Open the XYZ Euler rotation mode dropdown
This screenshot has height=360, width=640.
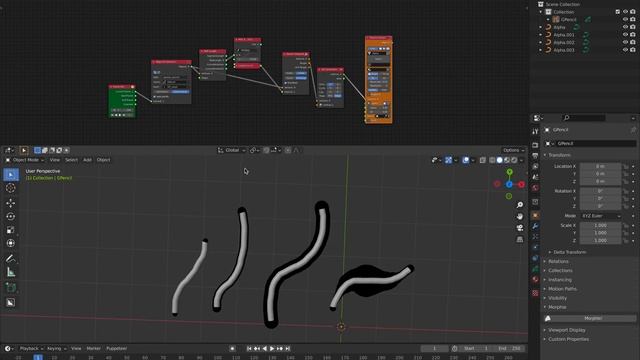click(x=600, y=216)
